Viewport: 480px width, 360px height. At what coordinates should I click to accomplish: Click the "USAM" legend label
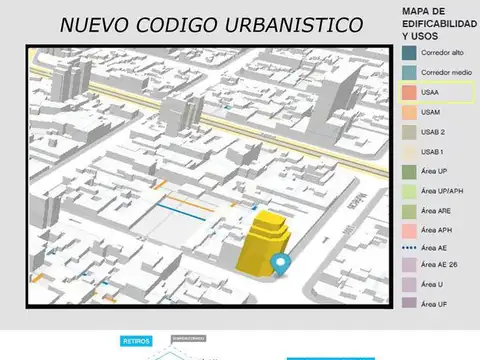[430, 112]
